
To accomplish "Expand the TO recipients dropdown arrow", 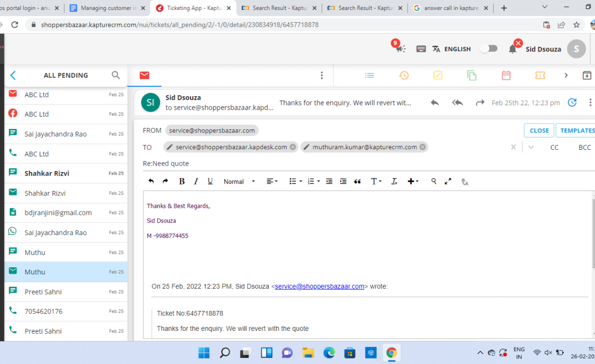I will [x=531, y=147].
